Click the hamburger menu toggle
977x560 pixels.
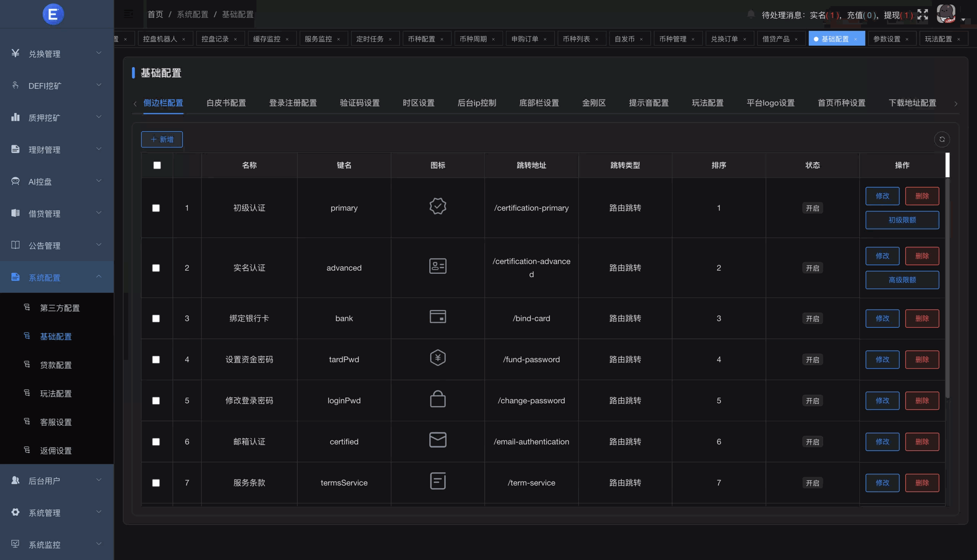tap(128, 14)
